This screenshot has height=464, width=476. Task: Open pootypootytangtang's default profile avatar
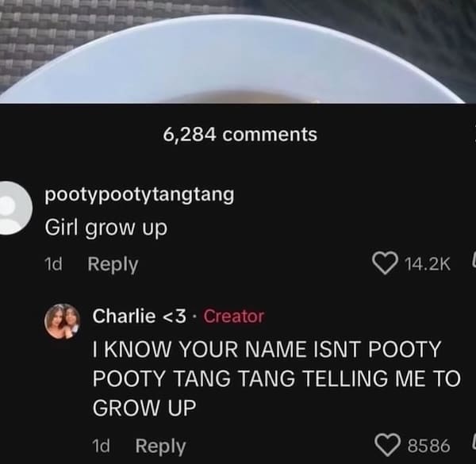[13, 208]
